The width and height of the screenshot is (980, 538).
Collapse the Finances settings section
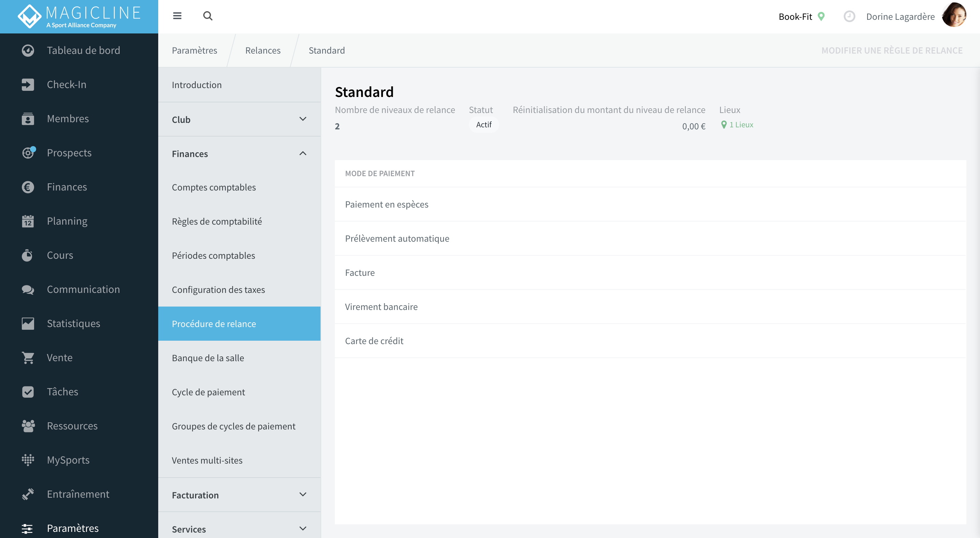point(239,153)
